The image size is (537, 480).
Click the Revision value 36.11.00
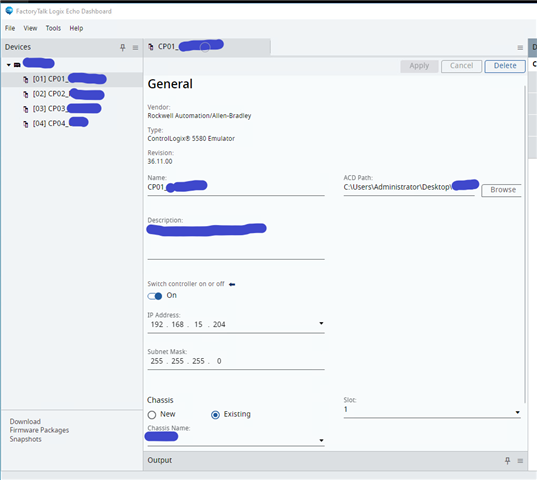[x=160, y=162]
